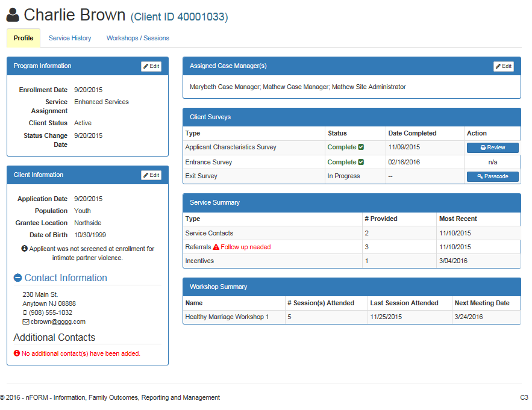This screenshot has width=532, height=410.
Task: Click the Client ID 40001033 header text
Action: pos(179,17)
